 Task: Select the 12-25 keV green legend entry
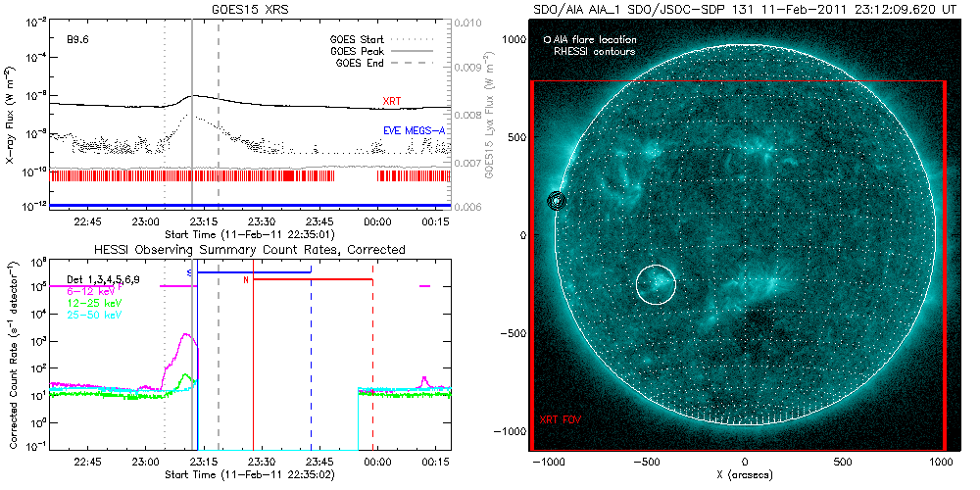tap(95, 303)
